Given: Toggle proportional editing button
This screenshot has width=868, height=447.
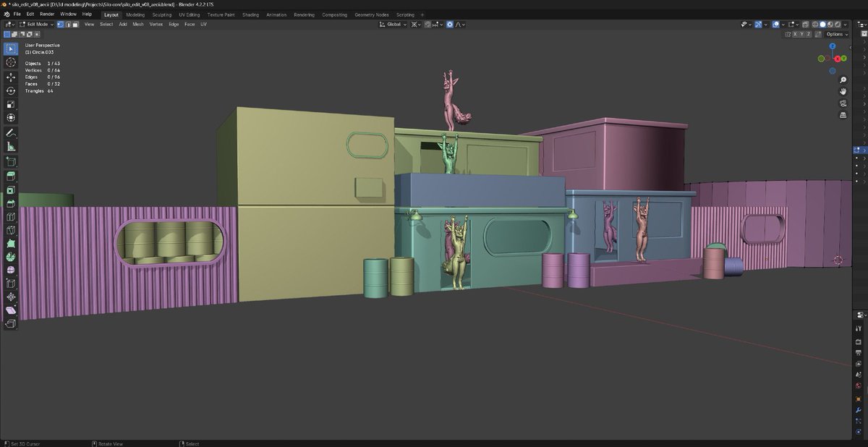Looking at the screenshot, I should click(450, 25).
